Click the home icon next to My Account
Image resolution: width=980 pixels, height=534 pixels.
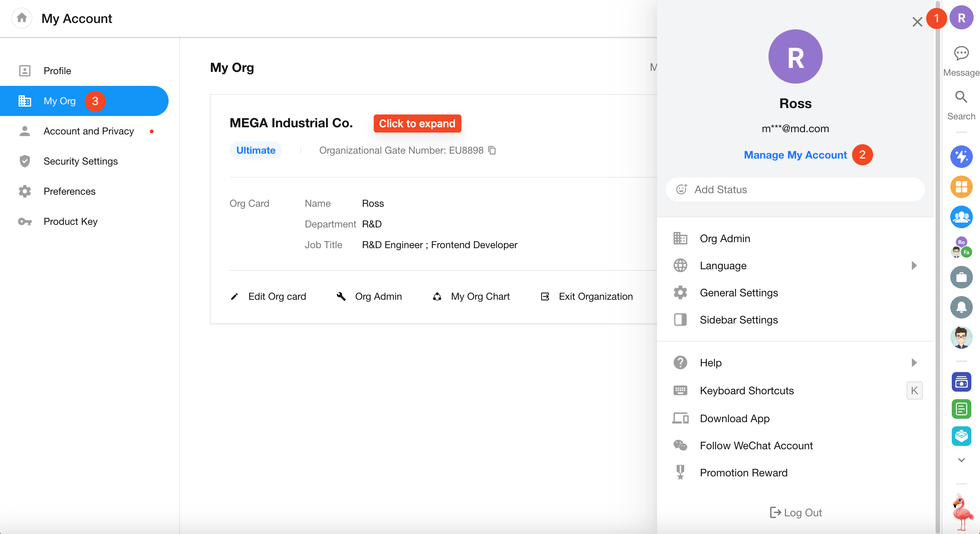pyautogui.click(x=22, y=18)
